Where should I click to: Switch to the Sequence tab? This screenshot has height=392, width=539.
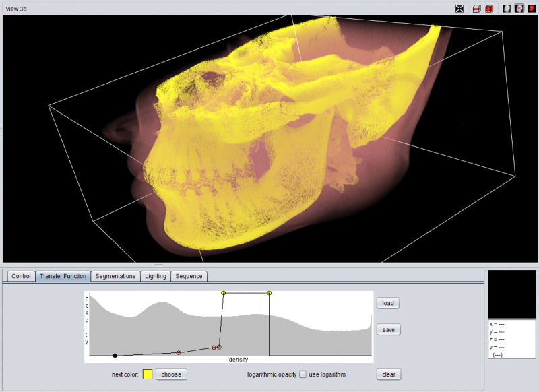click(189, 276)
